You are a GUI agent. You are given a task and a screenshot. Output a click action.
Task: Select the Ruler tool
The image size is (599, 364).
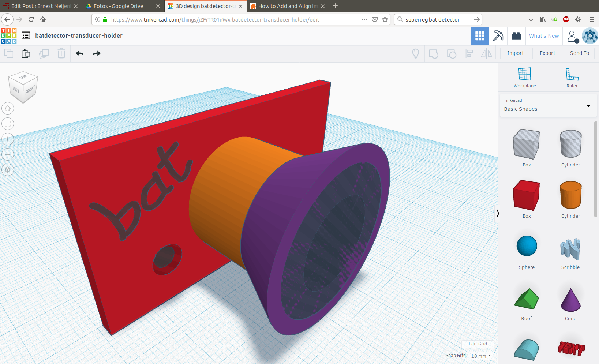tap(572, 78)
